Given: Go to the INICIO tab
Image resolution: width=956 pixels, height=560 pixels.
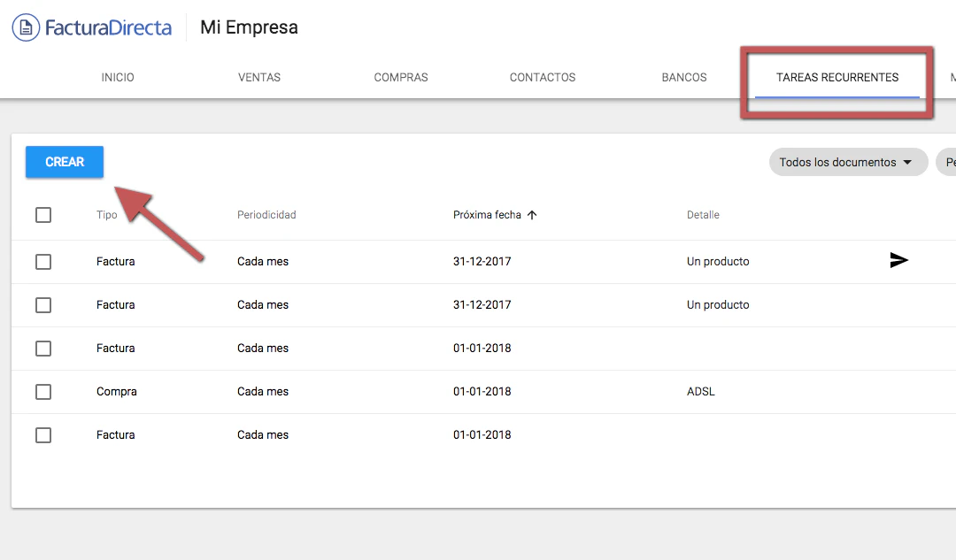Looking at the screenshot, I should (x=118, y=78).
